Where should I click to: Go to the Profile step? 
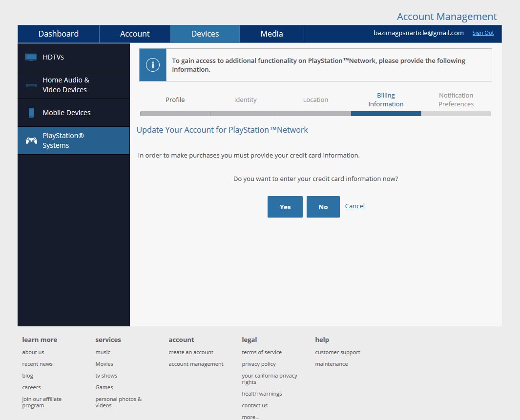point(175,100)
